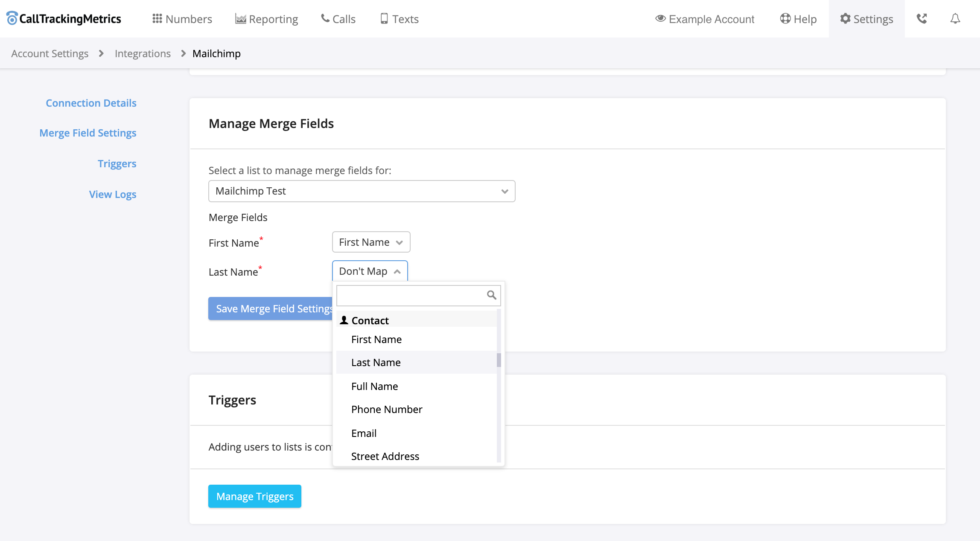Jump to Triggers sidebar link
The image size is (980, 541).
[117, 163]
